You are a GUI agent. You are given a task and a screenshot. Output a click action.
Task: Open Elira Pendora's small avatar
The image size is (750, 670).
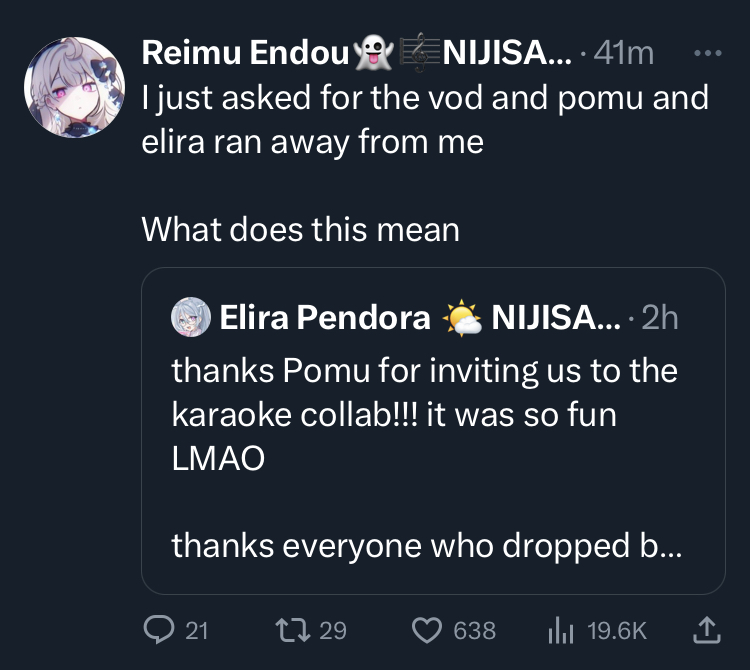(191, 318)
